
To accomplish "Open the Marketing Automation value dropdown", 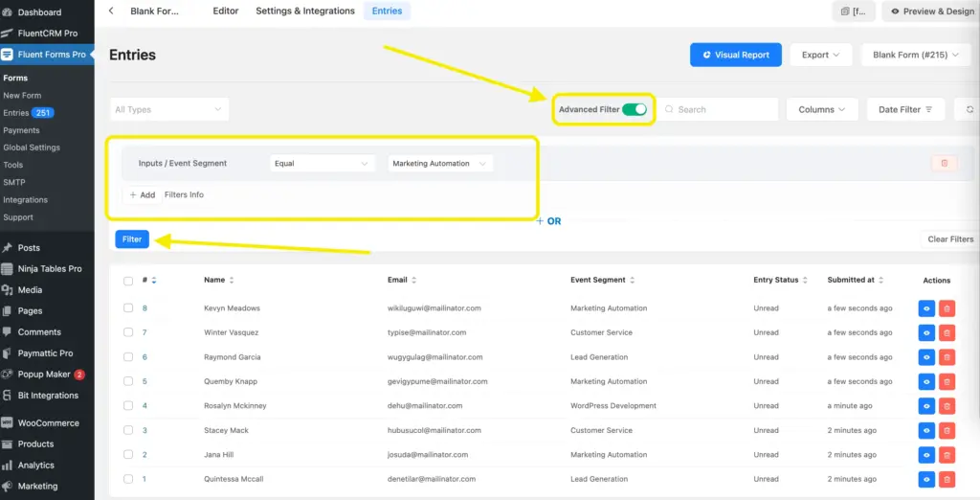I will (x=440, y=164).
